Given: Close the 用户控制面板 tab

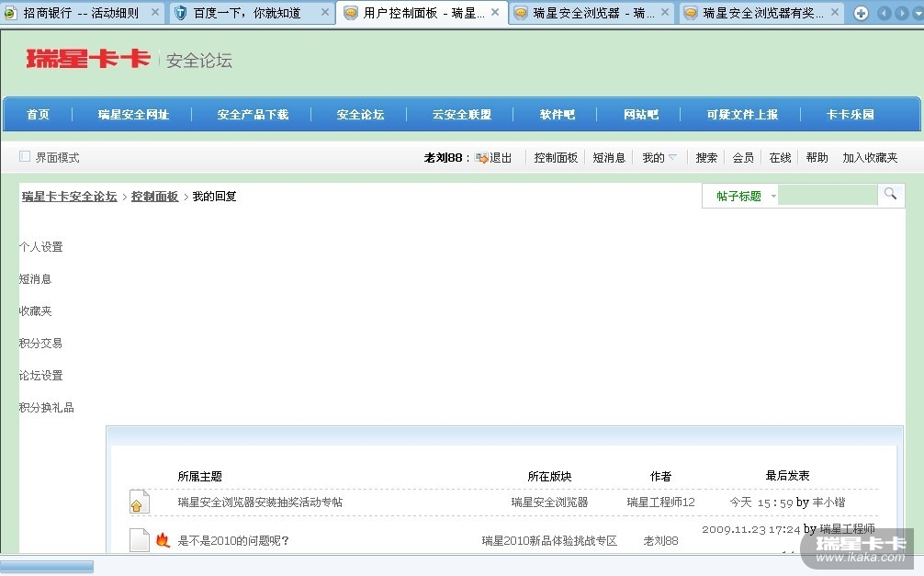Looking at the screenshot, I should click(x=495, y=12).
